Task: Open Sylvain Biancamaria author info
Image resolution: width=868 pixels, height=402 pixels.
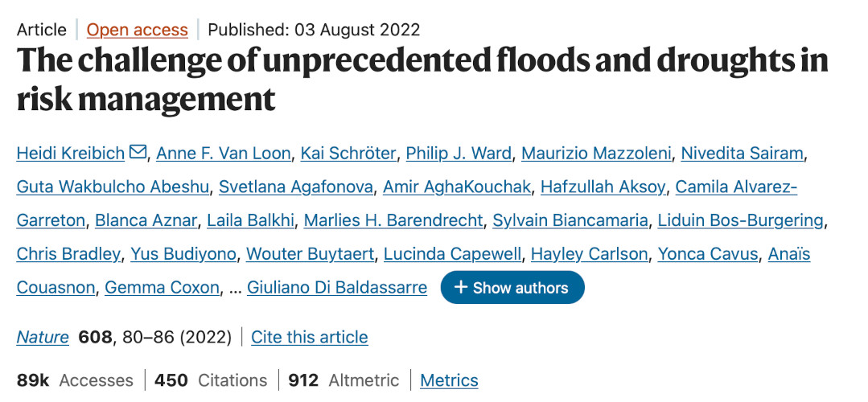Action: 570,220
